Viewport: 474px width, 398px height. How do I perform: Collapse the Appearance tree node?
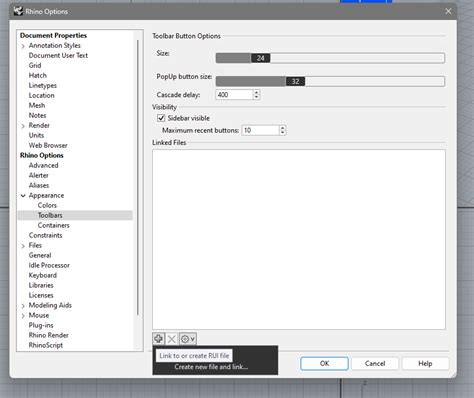pyautogui.click(x=23, y=196)
